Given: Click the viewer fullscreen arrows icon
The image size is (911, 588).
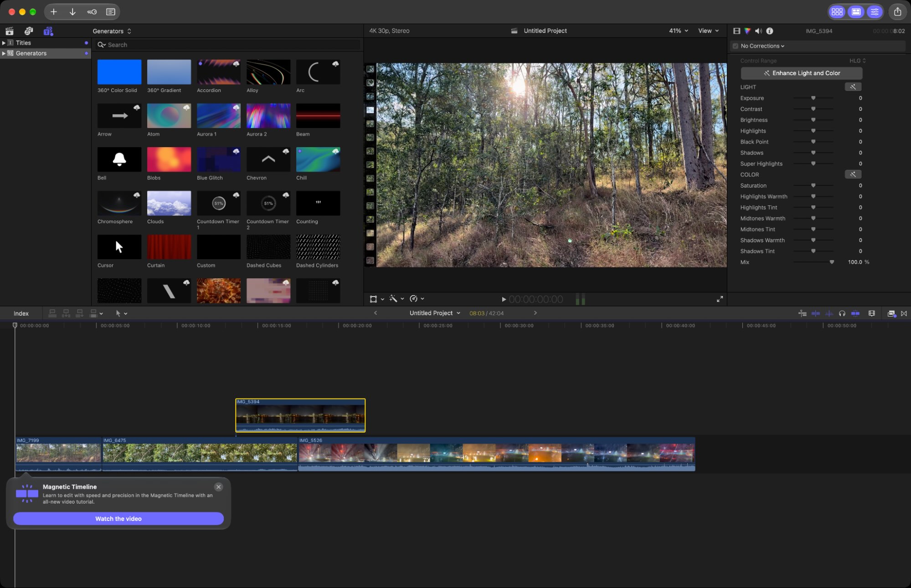Looking at the screenshot, I should [720, 299].
